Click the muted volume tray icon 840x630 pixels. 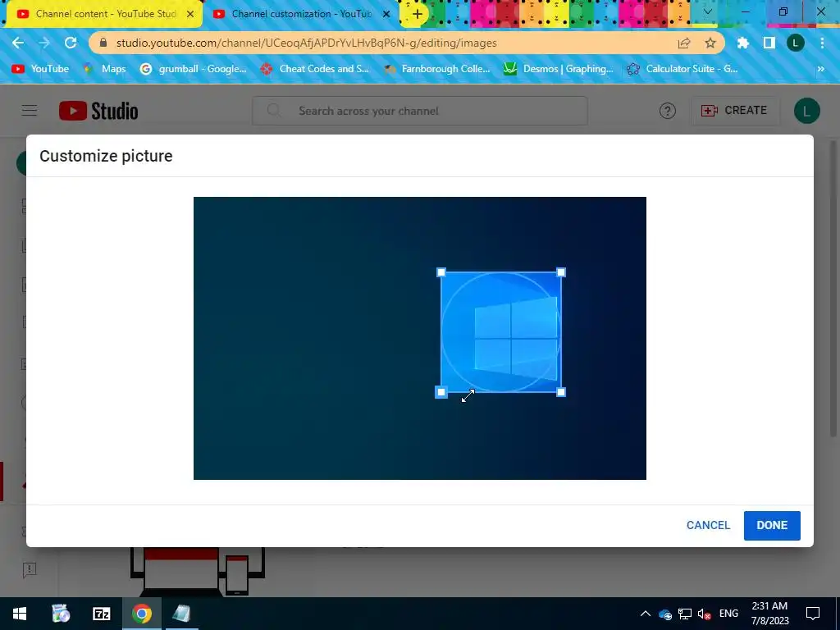pos(704,614)
